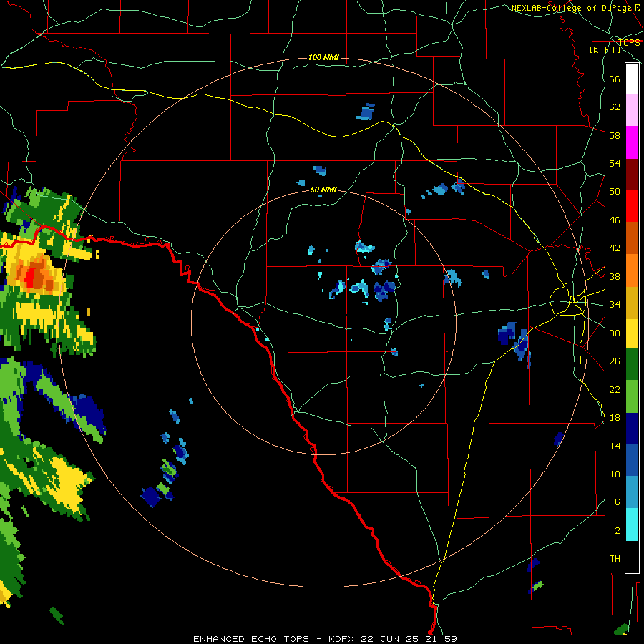Click the legend value 58
This screenshot has width=644, height=644.
615,135
